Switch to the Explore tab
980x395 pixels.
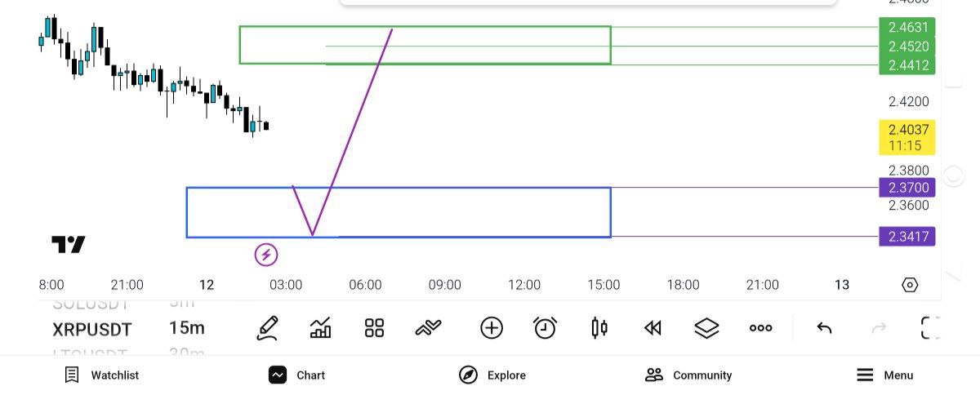[492, 375]
